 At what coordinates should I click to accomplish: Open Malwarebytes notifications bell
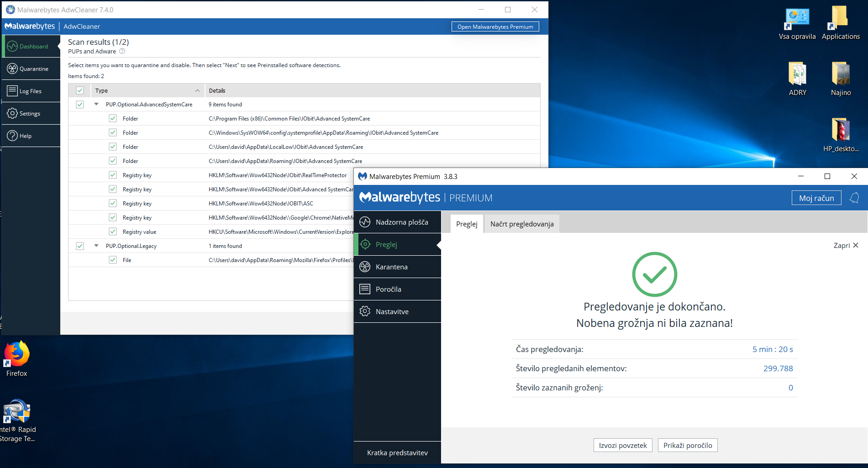(x=854, y=198)
